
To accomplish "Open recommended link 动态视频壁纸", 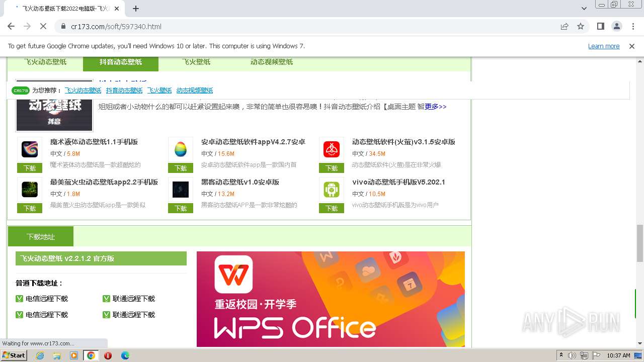I will 195,90.
